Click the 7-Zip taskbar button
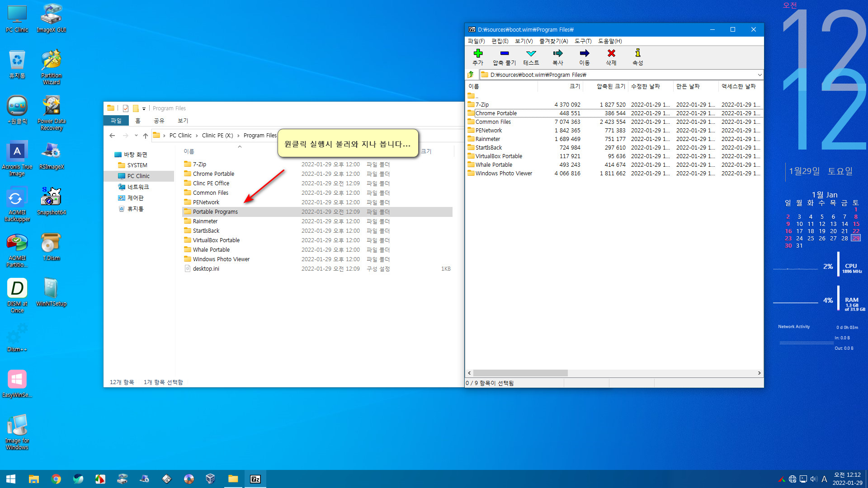Image resolution: width=868 pixels, height=488 pixels. tap(255, 479)
